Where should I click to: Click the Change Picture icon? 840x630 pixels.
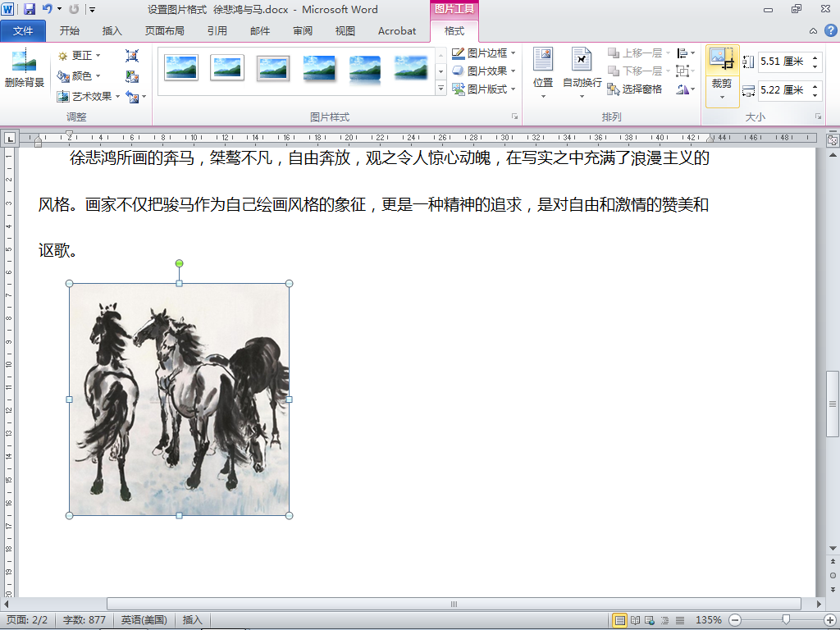click(x=132, y=76)
